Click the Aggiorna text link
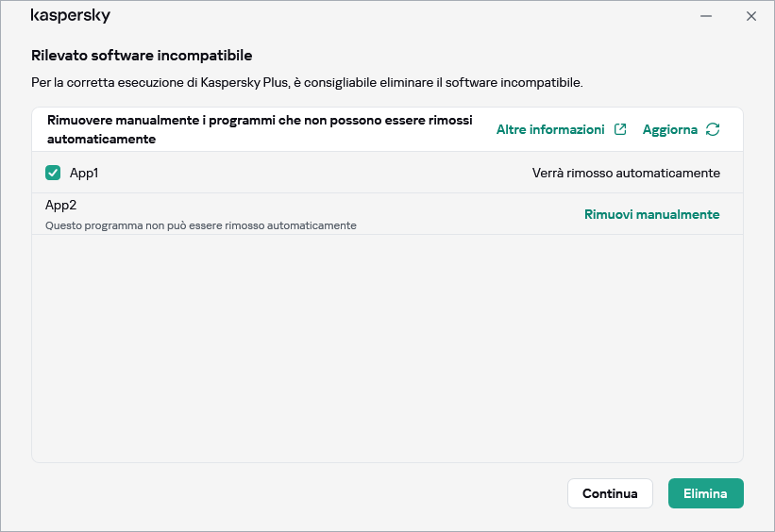The width and height of the screenshot is (775, 532). (x=669, y=129)
